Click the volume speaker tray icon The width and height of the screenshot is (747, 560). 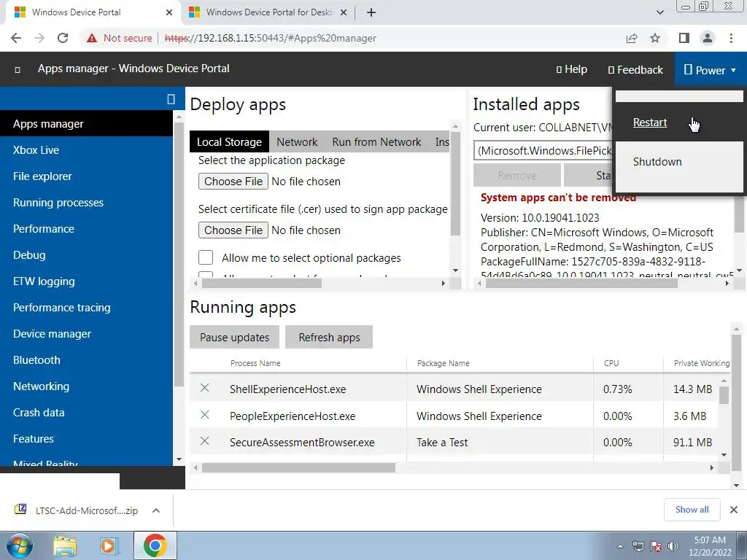(673, 546)
